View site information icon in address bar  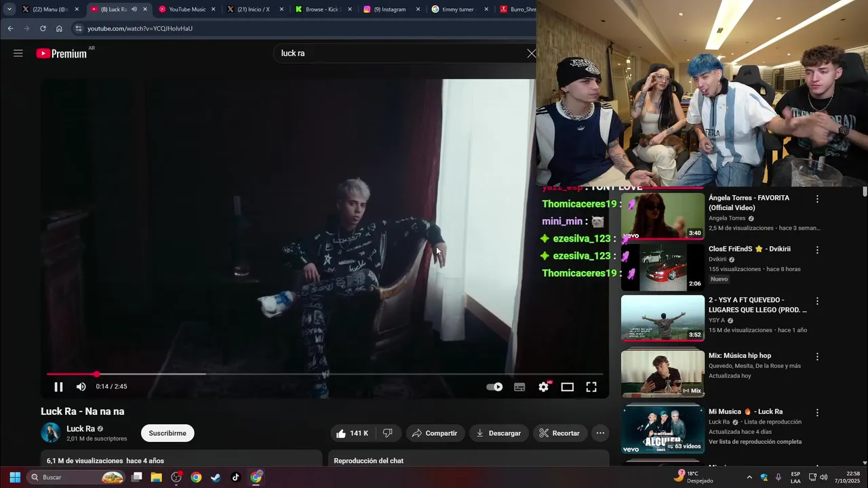[79, 28]
